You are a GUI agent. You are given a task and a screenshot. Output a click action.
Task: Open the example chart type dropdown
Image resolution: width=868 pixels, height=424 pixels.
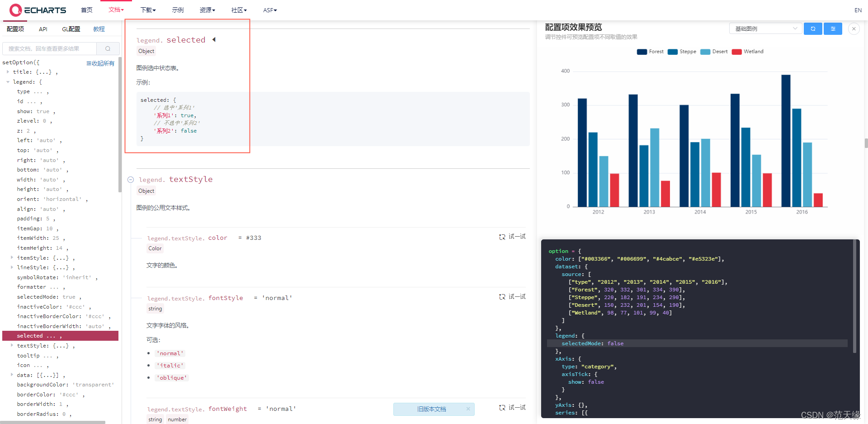coord(765,29)
